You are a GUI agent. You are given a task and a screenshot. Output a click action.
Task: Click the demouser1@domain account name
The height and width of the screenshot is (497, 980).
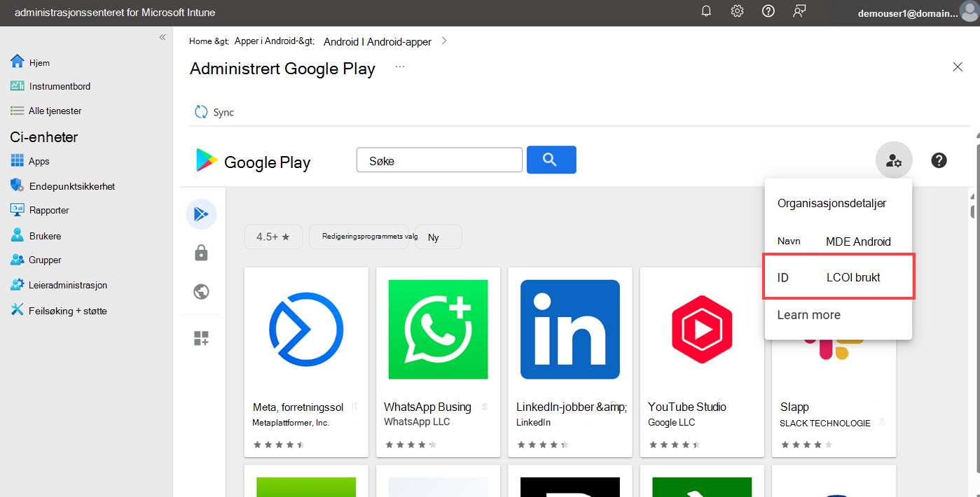pyautogui.click(x=907, y=13)
